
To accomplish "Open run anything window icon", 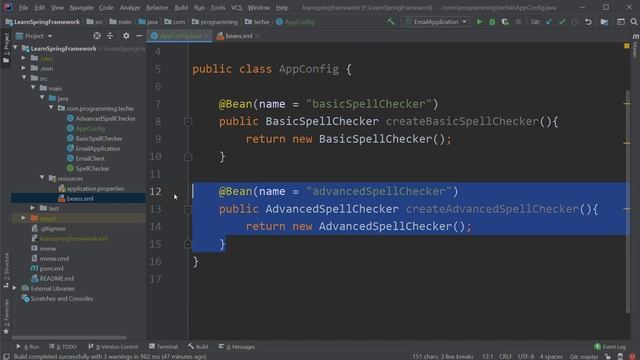I will (x=620, y=22).
